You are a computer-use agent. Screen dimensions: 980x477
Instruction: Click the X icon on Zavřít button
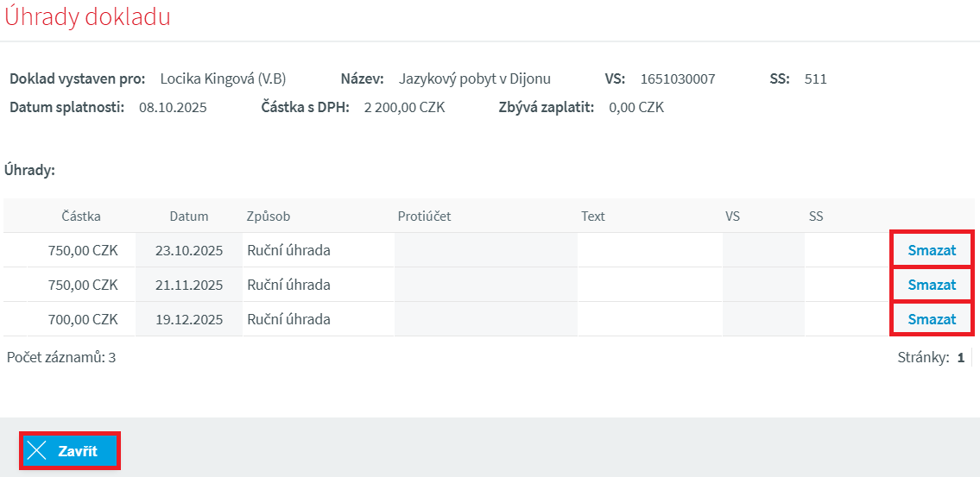[x=36, y=450]
